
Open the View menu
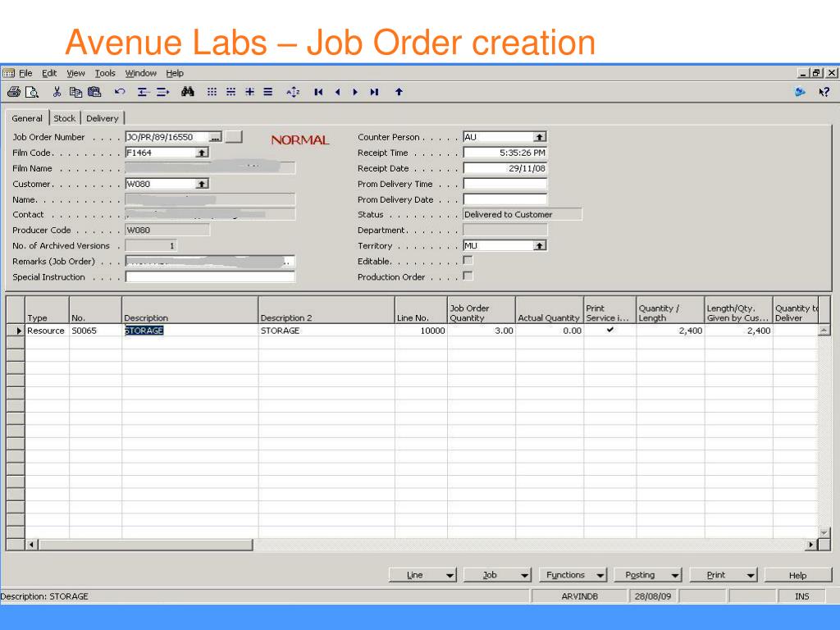click(75, 73)
